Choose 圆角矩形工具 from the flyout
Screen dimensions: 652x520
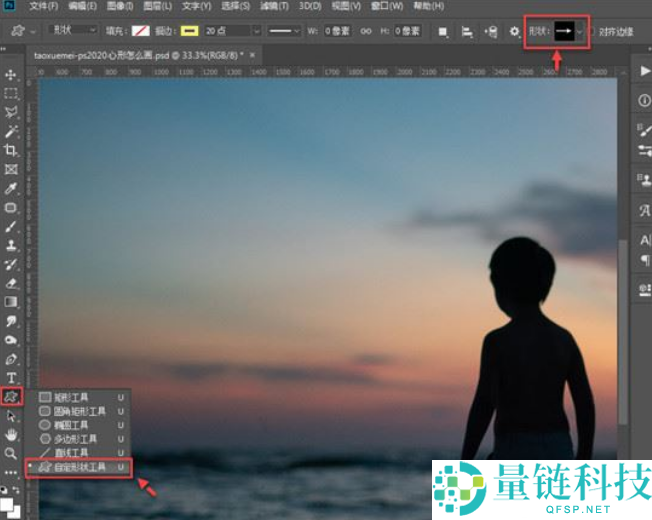click(78, 412)
